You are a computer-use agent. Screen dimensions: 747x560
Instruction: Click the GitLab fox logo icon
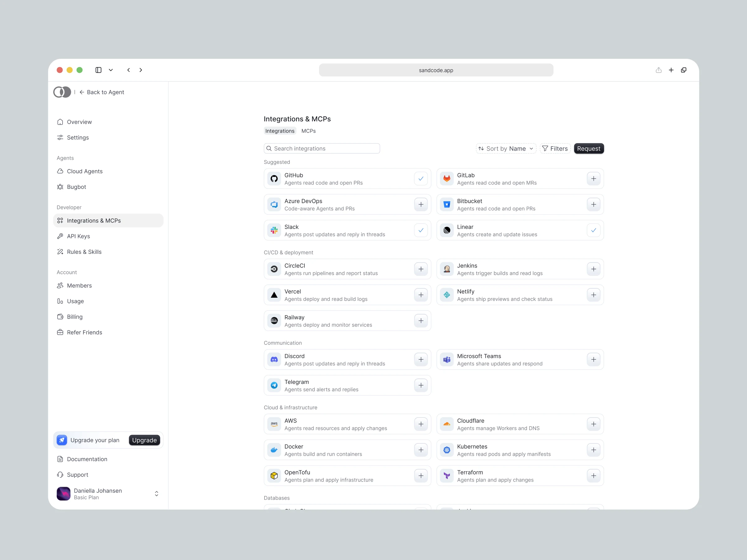(447, 179)
